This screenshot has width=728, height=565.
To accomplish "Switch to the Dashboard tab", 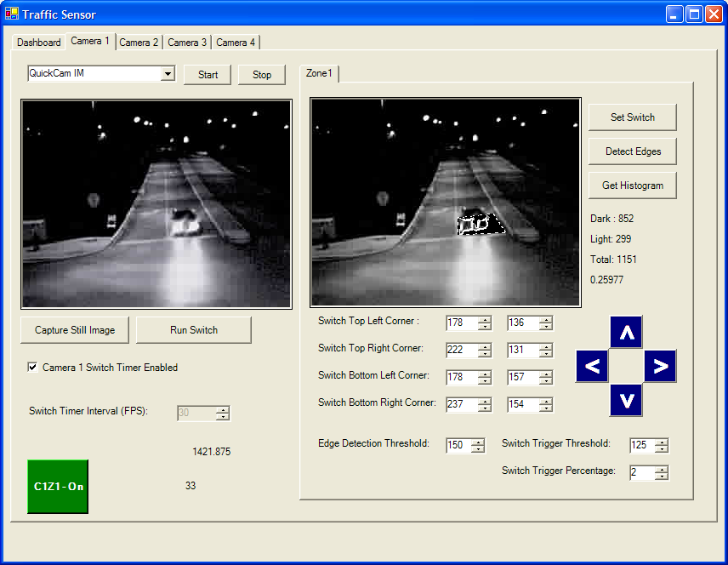I will pyautogui.click(x=39, y=43).
